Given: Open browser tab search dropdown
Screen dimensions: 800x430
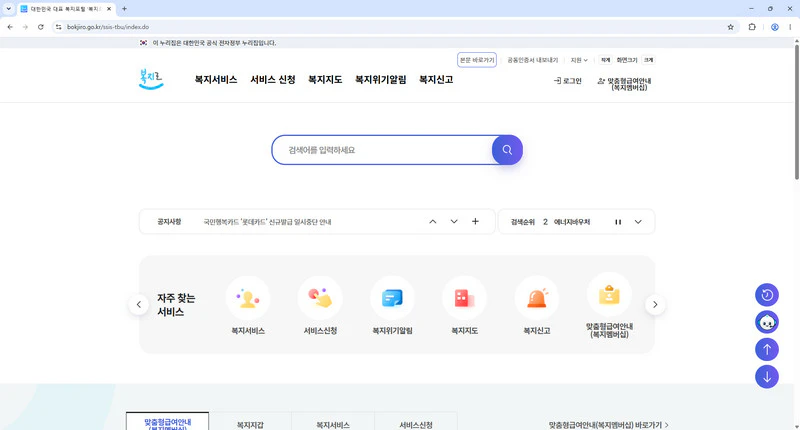Looking at the screenshot, I should coord(9,9).
